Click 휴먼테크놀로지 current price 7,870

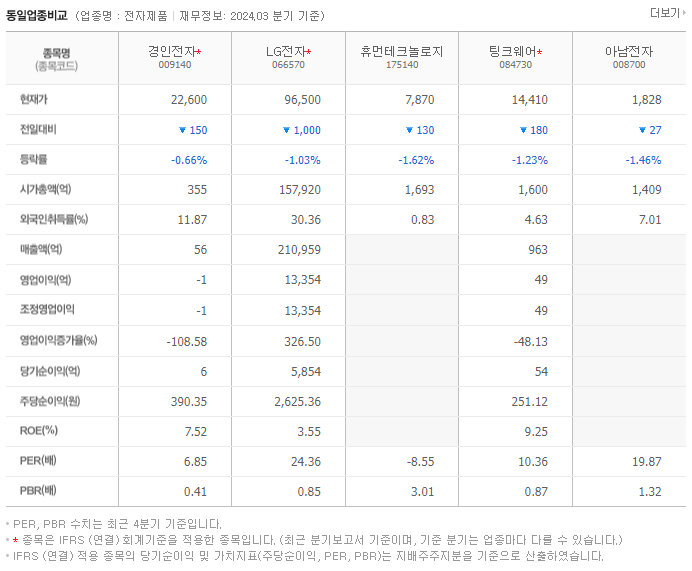(x=420, y=100)
